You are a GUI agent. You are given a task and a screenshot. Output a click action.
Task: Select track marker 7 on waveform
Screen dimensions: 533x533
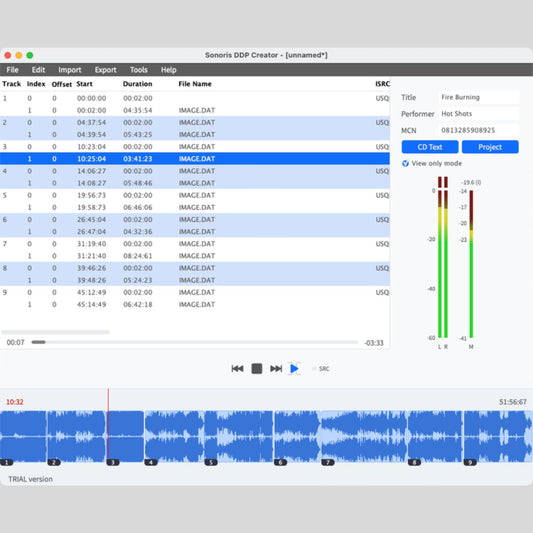(328, 462)
